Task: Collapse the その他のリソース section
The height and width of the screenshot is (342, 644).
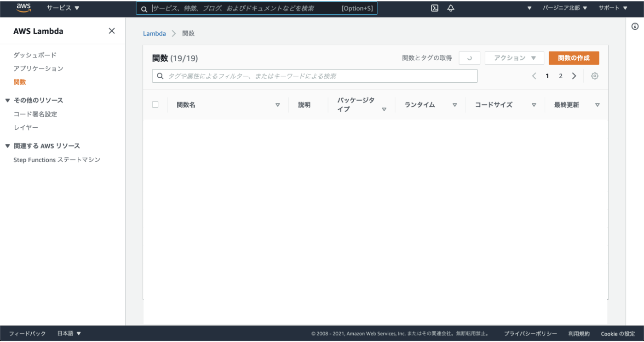Action: tap(7, 100)
